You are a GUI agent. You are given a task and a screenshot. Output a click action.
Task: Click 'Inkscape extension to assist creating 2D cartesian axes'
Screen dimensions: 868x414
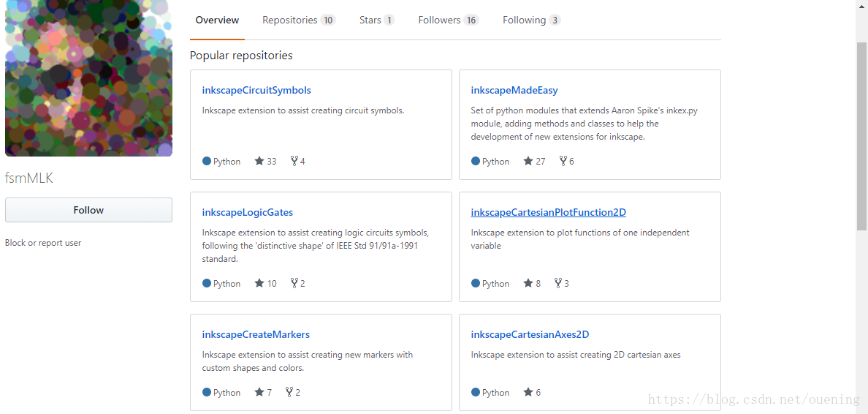(x=576, y=355)
